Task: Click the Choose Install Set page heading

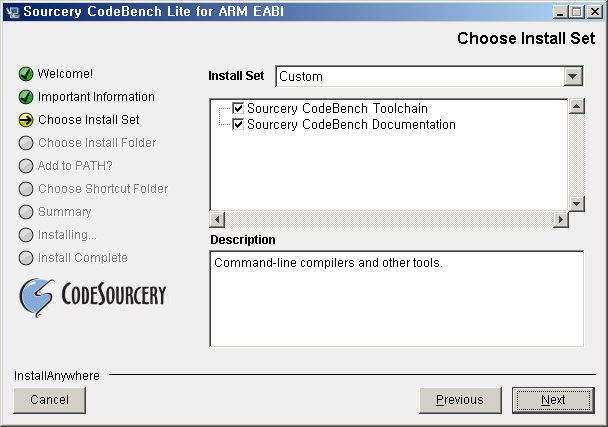Action: 526,38
